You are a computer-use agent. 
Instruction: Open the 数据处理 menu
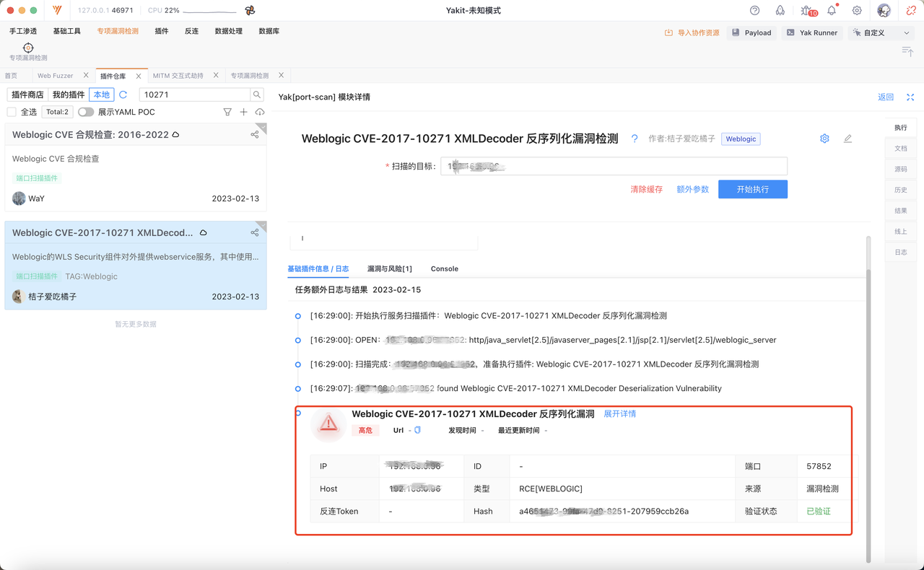(229, 32)
